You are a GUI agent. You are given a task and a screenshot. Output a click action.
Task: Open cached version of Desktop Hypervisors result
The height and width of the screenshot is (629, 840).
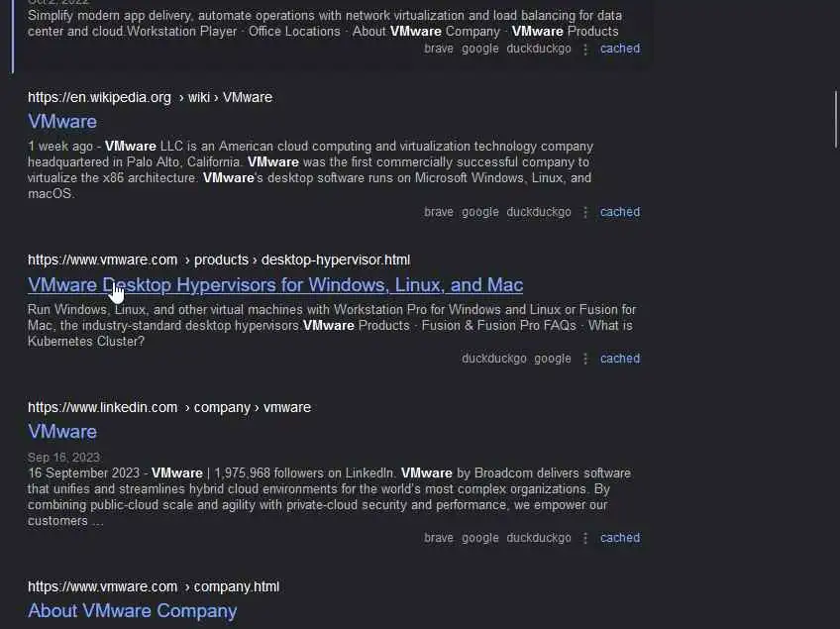[x=620, y=359]
